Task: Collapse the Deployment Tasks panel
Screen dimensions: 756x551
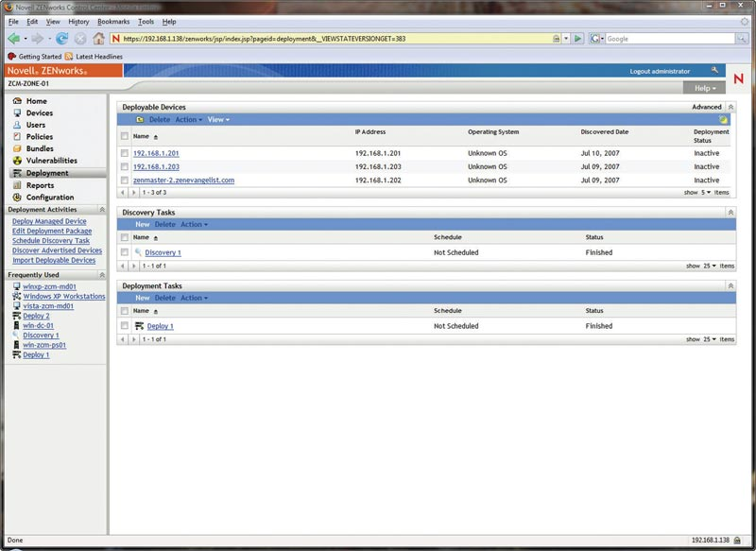Action: pyautogui.click(x=730, y=285)
